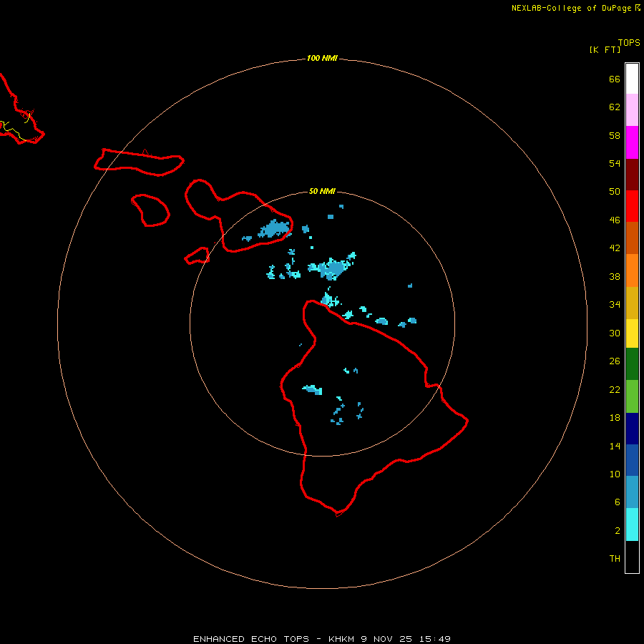The image size is (644, 644).
Task: Choose the light green legend swatch
Action: pyautogui.click(x=632, y=396)
